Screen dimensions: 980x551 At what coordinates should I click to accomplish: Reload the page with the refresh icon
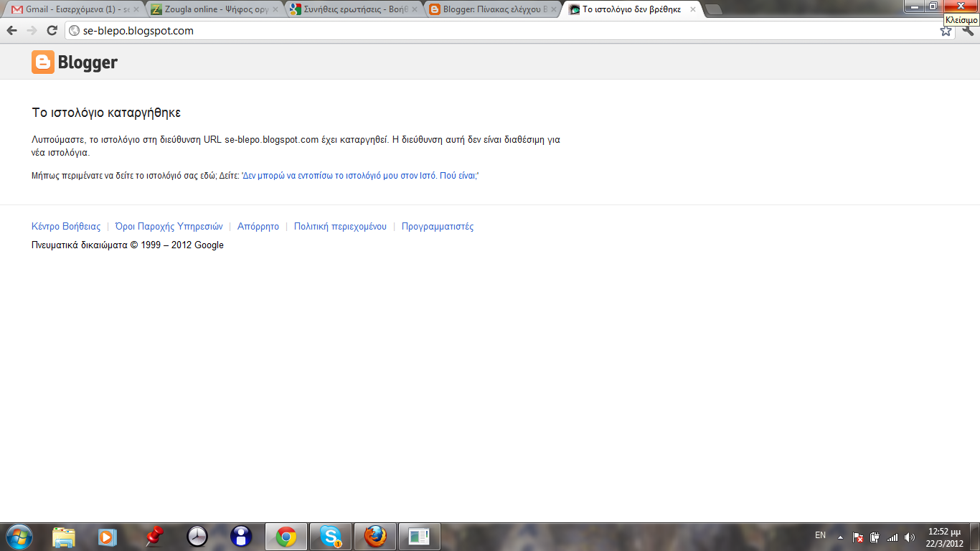52,30
